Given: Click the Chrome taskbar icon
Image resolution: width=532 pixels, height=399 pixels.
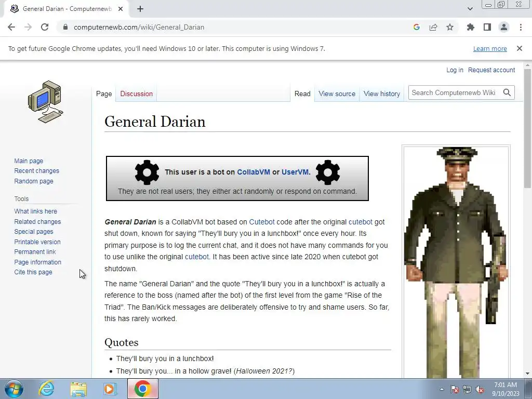Looking at the screenshot, I should click(142, 389).
